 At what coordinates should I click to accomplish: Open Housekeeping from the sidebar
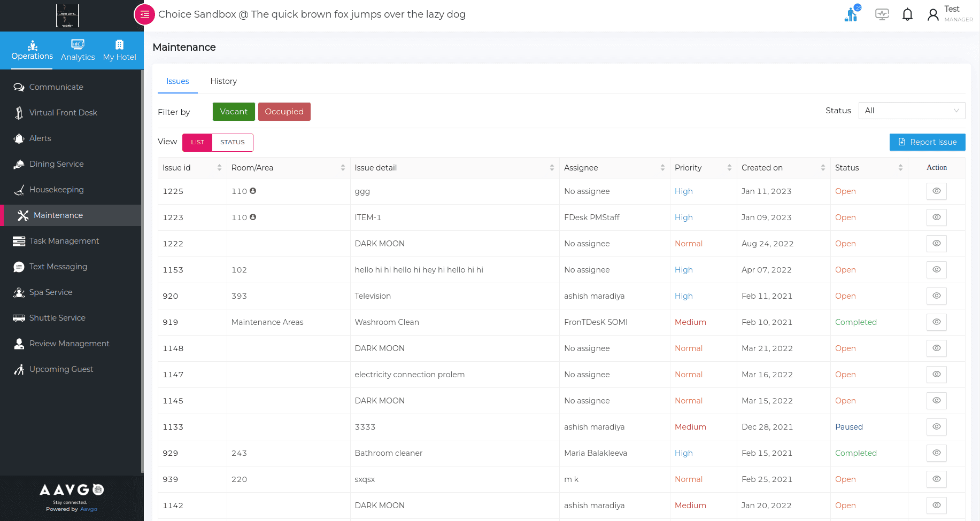coord(56,190)
